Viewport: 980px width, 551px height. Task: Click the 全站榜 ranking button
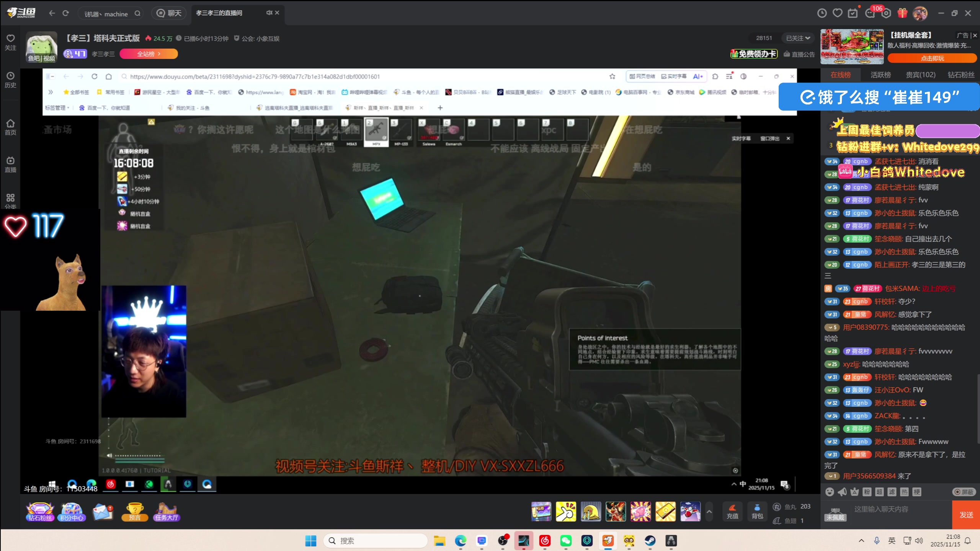[149, 54]
